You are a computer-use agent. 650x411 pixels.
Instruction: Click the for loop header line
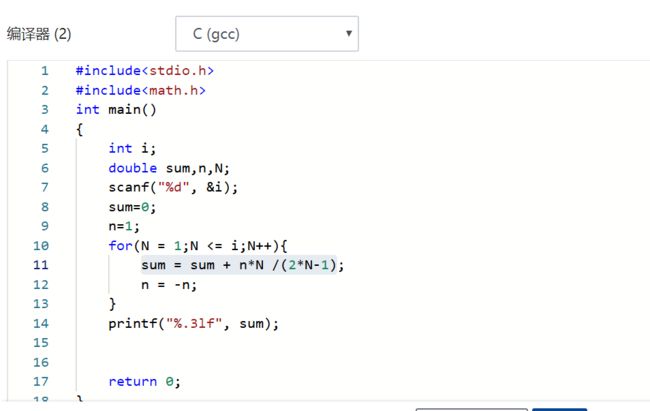pos(198,246)
